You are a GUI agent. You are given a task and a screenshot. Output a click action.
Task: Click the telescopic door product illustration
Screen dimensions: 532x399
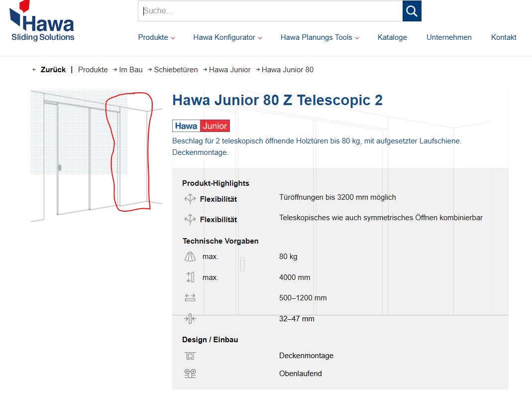(97, 156)
